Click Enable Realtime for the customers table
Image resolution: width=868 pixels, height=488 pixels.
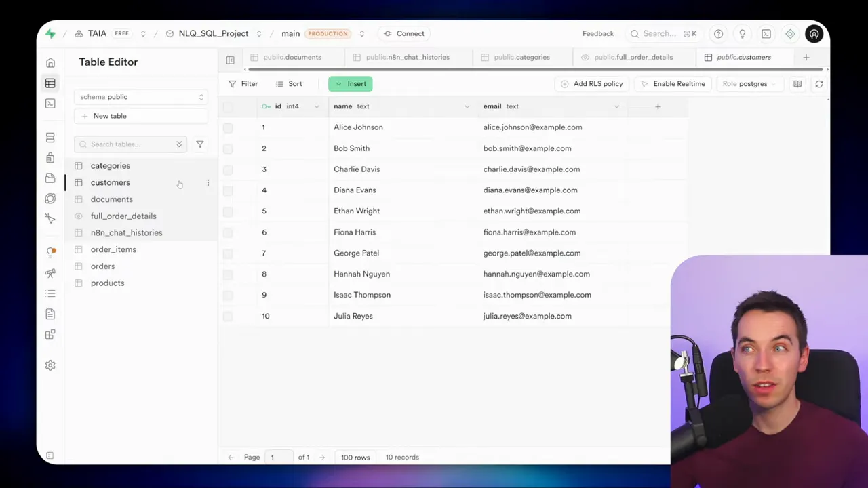(x=674, y=83)
